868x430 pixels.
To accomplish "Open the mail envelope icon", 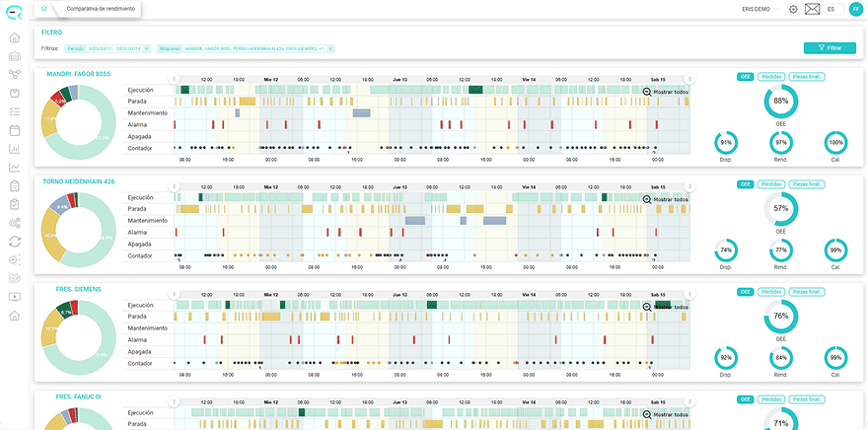I will 812,10.
